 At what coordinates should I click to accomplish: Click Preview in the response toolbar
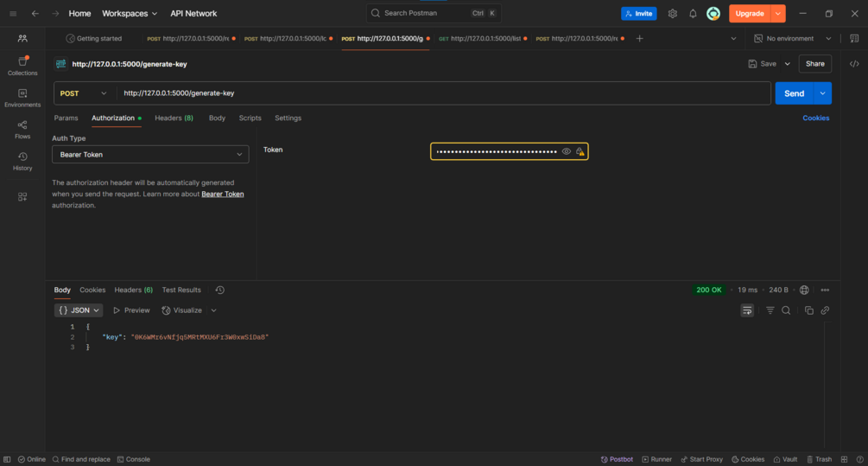(x=132, y=310)
